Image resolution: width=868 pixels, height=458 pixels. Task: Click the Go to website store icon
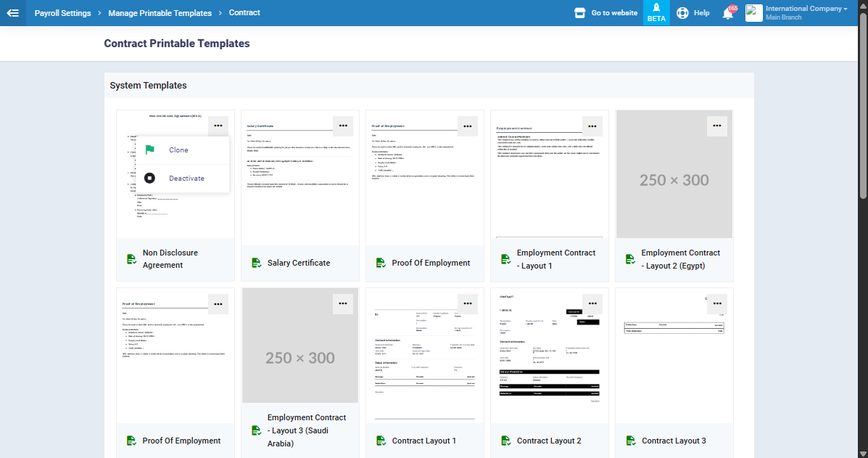click(x=579, y=13)
